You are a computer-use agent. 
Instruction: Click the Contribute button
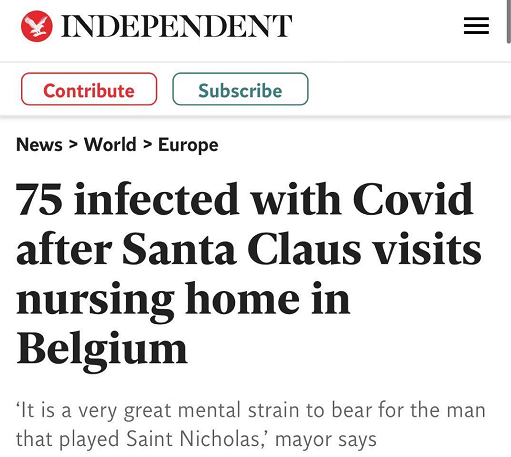click(x=89, y=89)
